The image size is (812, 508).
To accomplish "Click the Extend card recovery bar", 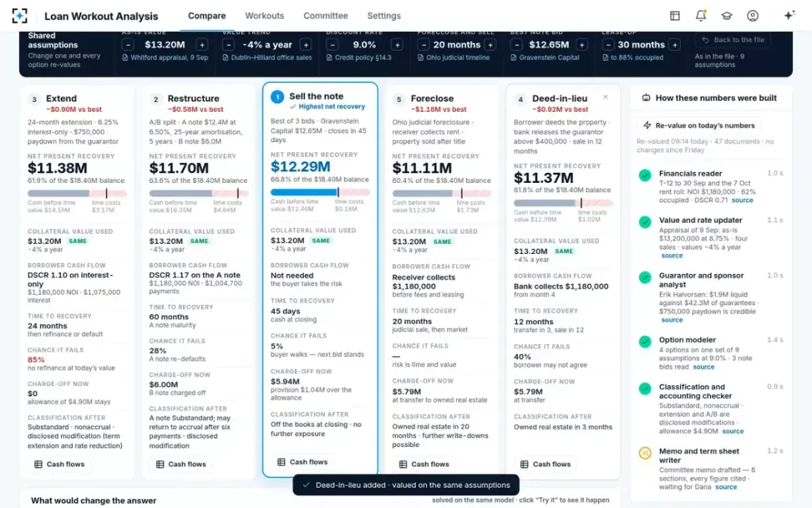I will point(77,194).
